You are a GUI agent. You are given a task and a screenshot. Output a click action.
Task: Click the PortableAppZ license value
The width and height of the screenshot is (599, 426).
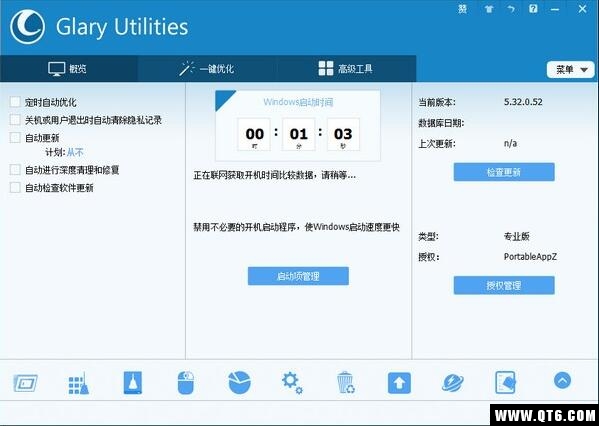[530, 256]
